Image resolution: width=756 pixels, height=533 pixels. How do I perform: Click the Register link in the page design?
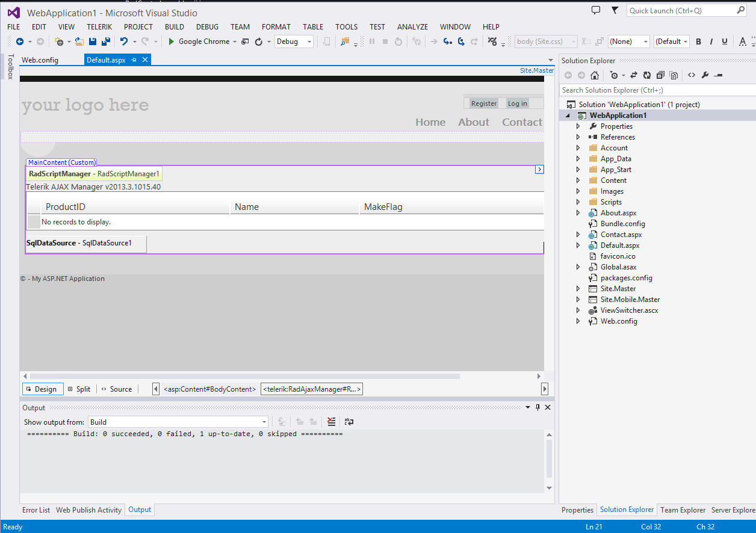tap(484, 103)
